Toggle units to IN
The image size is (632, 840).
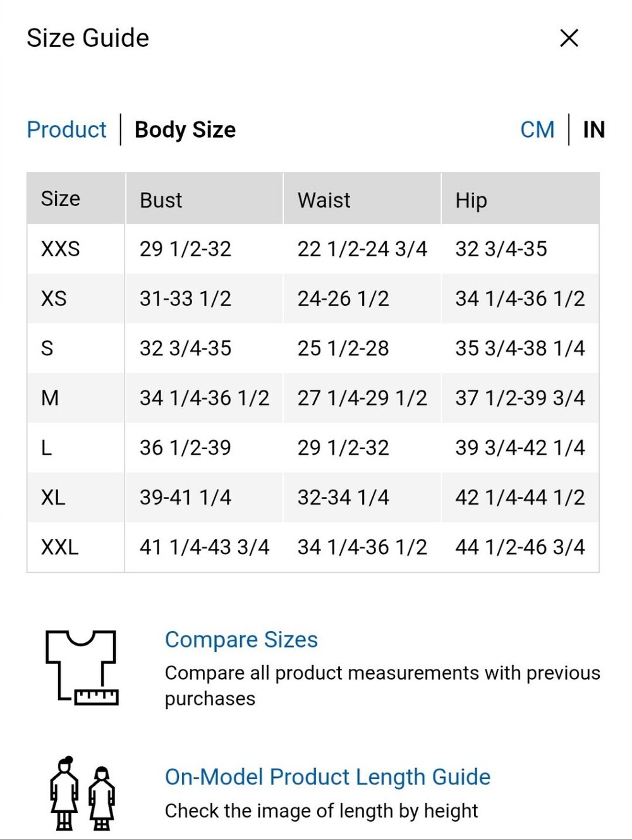[593, 129]
